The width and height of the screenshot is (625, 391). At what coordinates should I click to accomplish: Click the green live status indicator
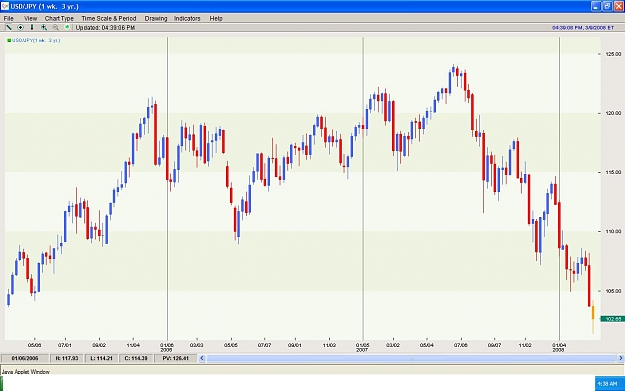coord(67,27)
